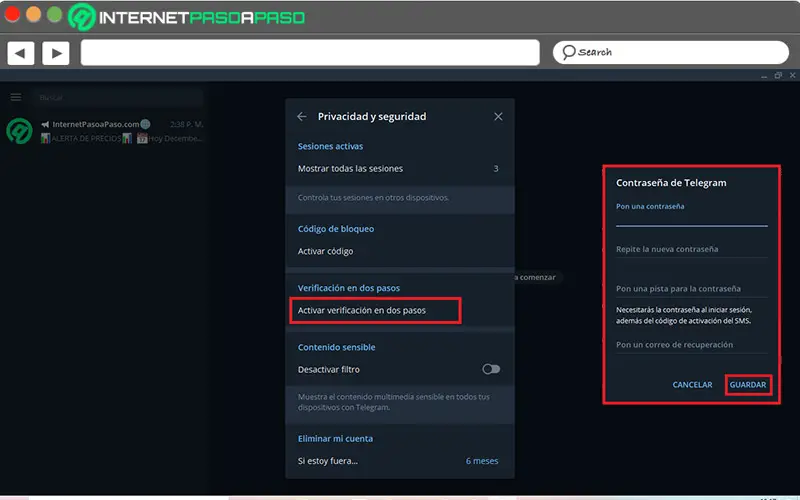800x500 pixels.
Task: Click the yellow macOS minimize dot
Action: click(x=34, y=14)
